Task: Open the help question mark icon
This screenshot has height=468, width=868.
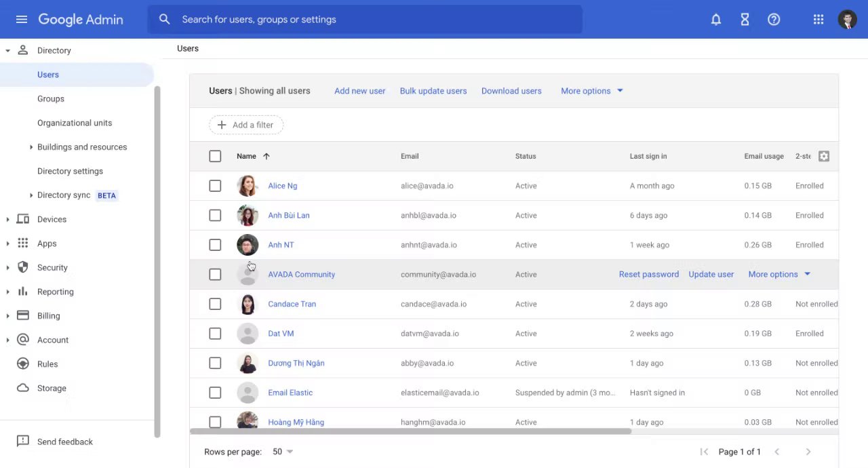Action: (774, 20)
